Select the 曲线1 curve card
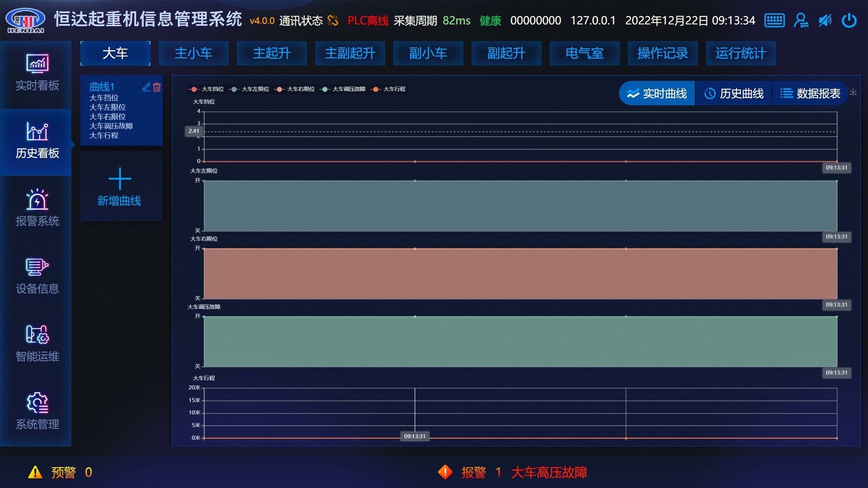The width and height of the screenshot is (868, 488). click(x=121, y=111)
